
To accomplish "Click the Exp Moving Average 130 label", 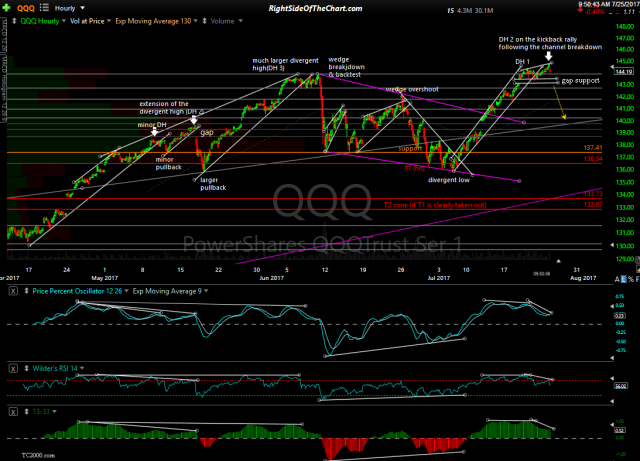I will (153, 21).
